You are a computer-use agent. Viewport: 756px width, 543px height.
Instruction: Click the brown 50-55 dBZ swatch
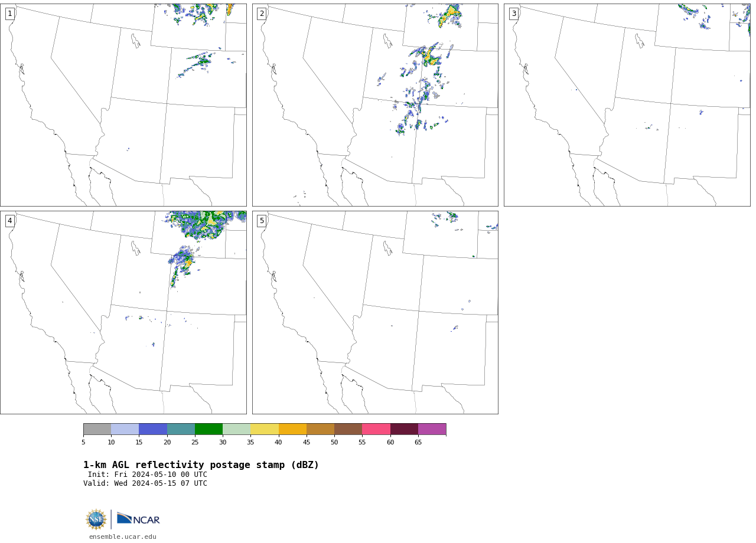tap(348, 429)
